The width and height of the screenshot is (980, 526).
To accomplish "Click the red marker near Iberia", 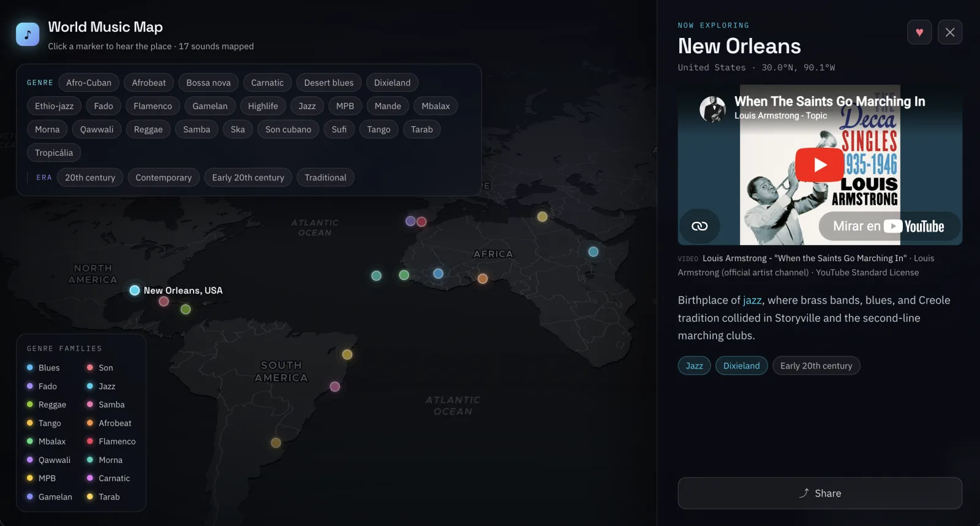I will (x=421, y=222).
